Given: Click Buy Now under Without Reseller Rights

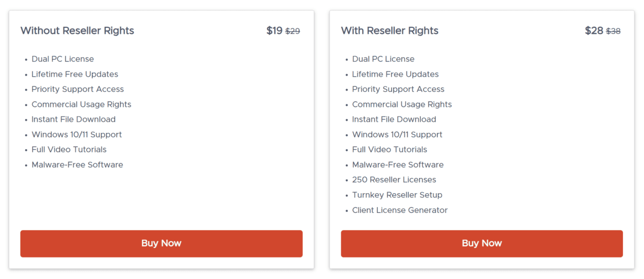Looking at the screenshot, I should 161,244.
